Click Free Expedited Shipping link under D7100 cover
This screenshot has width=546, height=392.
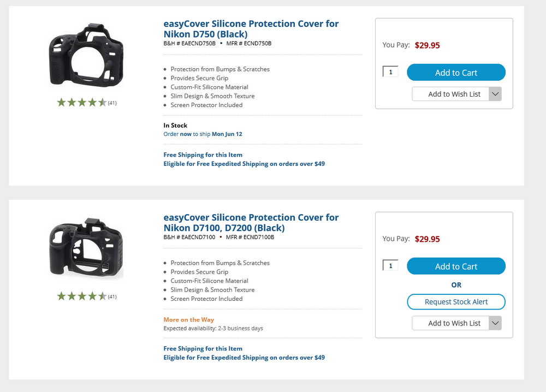coord(244,358)
